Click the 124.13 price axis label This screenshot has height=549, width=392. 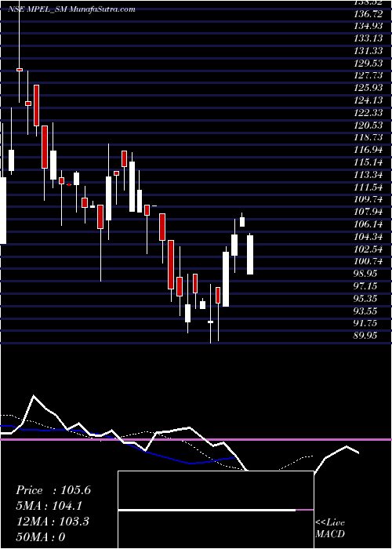pyautogui.click(x=368, y=100)
